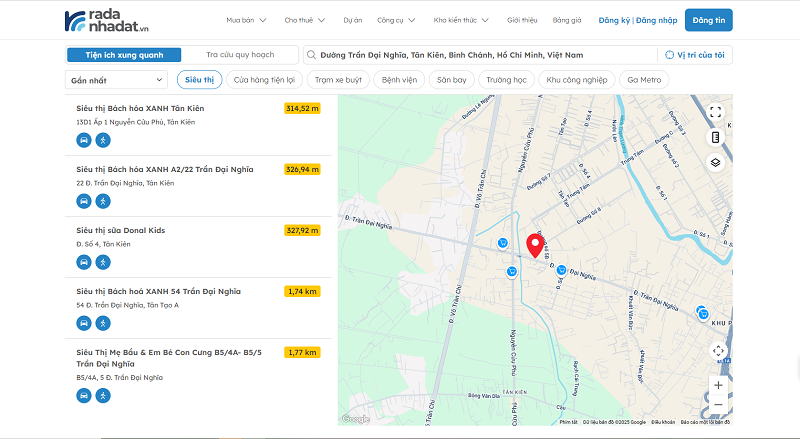
Task: Switch to Tra cứu quy hoạch tab
Action: click(x=240, y=55)
